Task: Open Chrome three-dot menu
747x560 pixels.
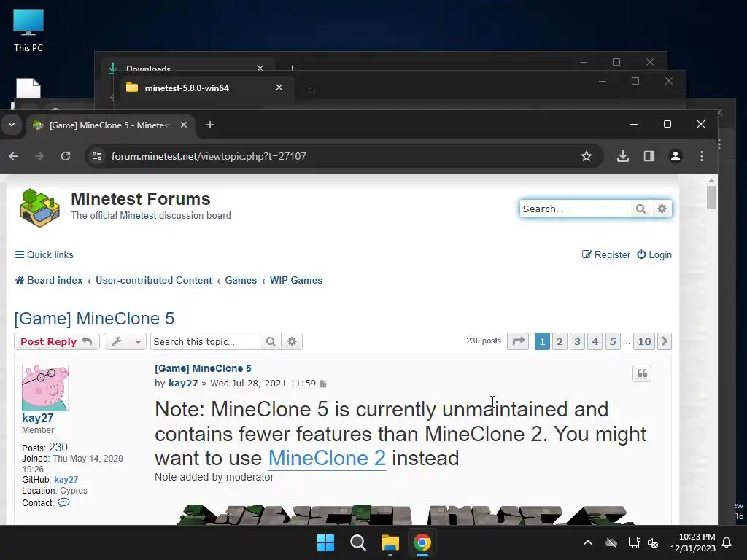Action: pyautogui.click(x=701, y=156)
